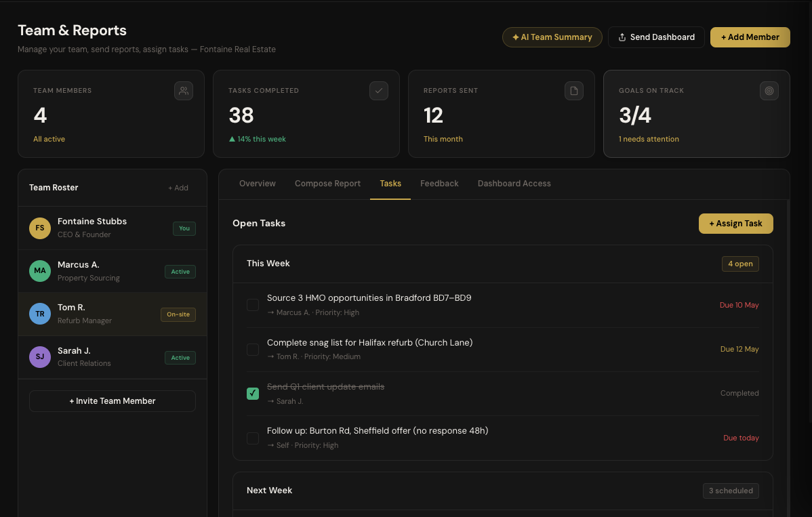Click the Reports Sent document icon
This screenshot has width=812, height=517.
pos(574,91)
